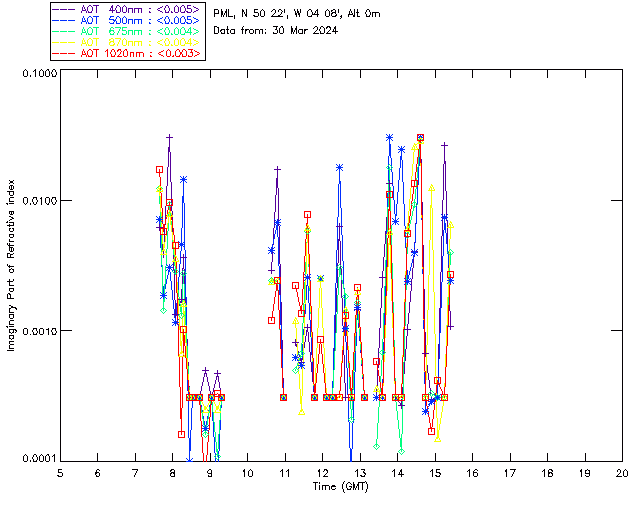Click the 5 tick label on time axis
This screenshot has width=640, height=512.
coord(60,472)
